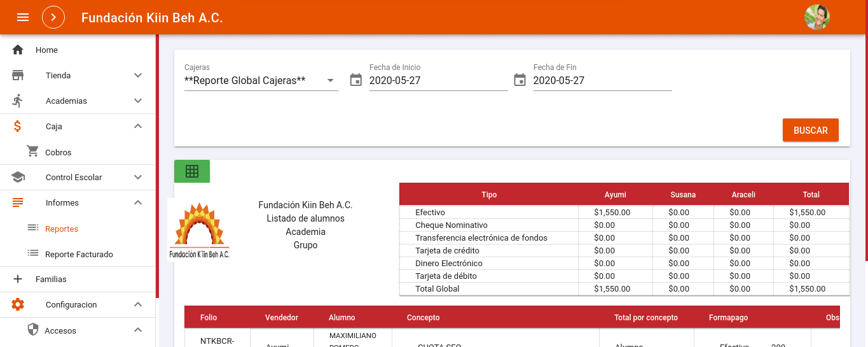This screenshot has width=868, height=347.
Task: Open the Fecha de Fin calendar icon
Action: tap(520, 80)
